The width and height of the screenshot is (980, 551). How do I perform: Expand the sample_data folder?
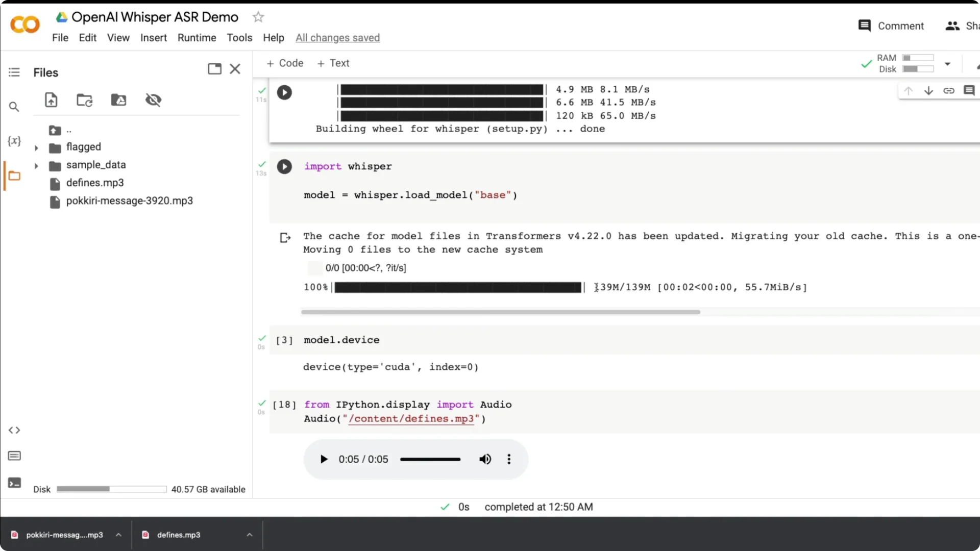[x=36, y=165]
